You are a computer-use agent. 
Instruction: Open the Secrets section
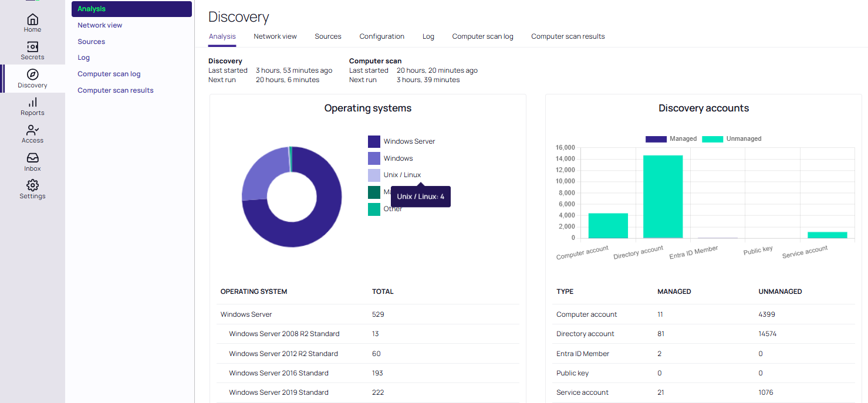[x=32, y=50]
